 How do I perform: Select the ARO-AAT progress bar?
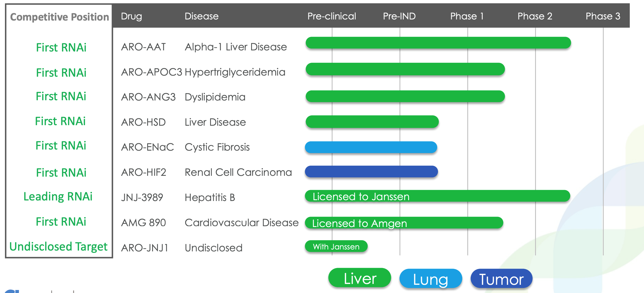pos(438,43)
